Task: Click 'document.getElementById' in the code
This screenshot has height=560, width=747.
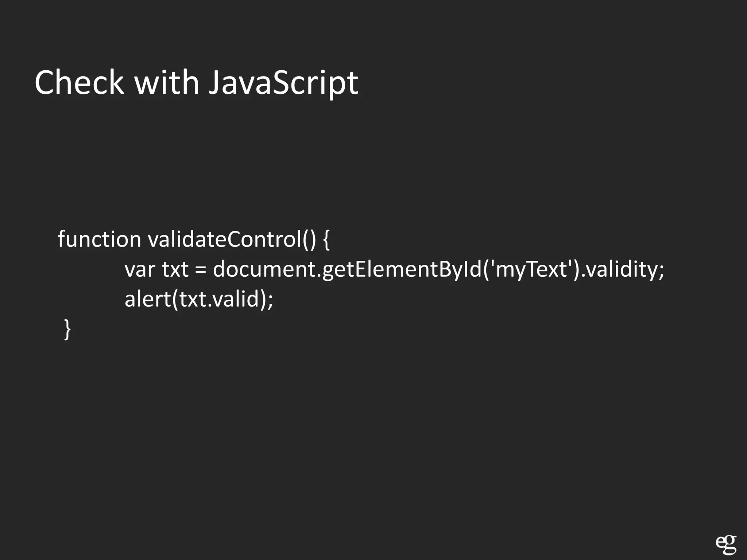Action: click(347, 269)
